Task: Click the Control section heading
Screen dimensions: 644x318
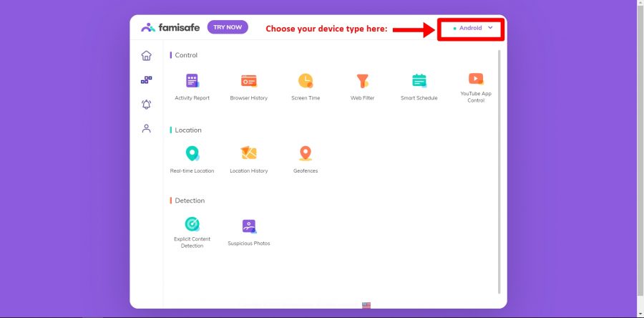Action: (x=186, y=55)
